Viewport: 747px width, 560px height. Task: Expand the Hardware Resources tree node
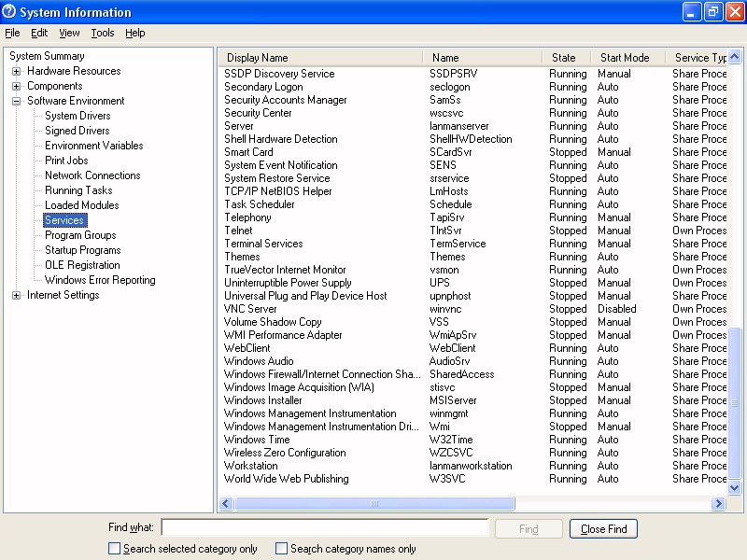point(17,72)
